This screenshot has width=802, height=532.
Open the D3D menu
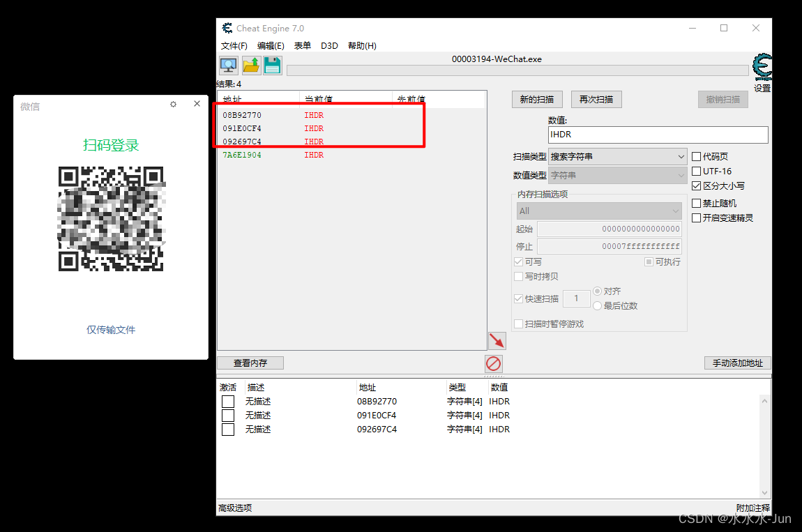329,46
